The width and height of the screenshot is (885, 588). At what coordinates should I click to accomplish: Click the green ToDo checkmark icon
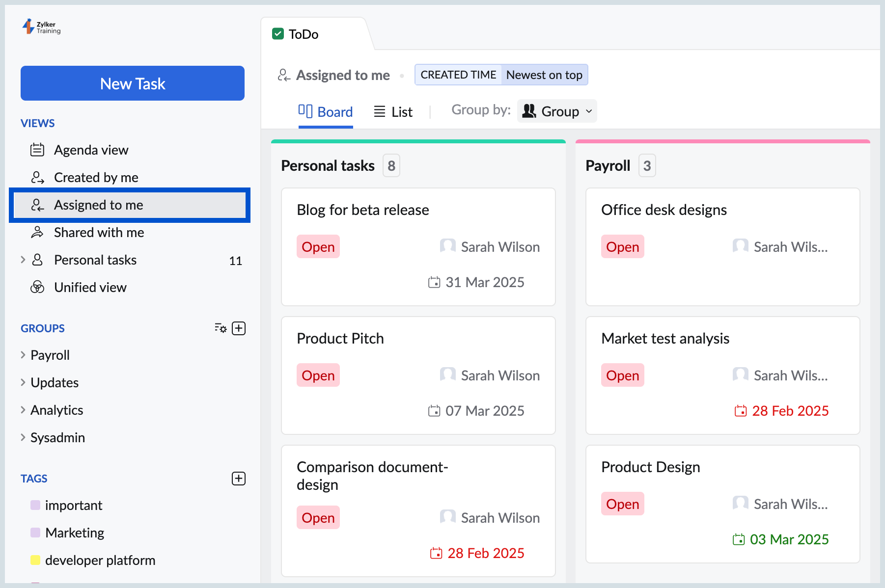(278, 34)
